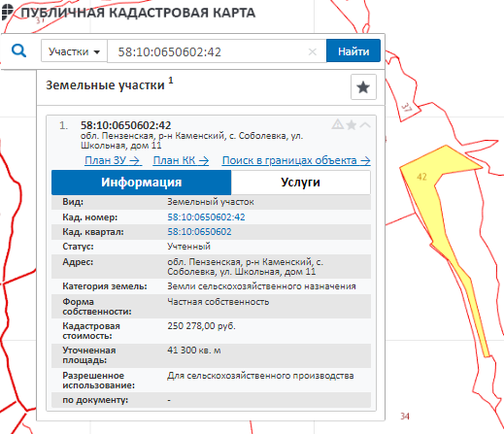Switch to the Услуги tab

pos(301,183)
